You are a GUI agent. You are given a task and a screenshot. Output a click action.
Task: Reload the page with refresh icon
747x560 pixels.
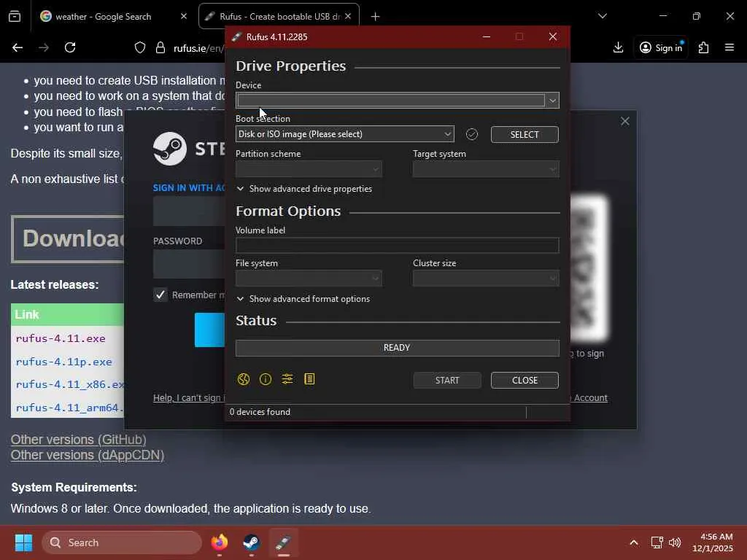click(70, 47)
